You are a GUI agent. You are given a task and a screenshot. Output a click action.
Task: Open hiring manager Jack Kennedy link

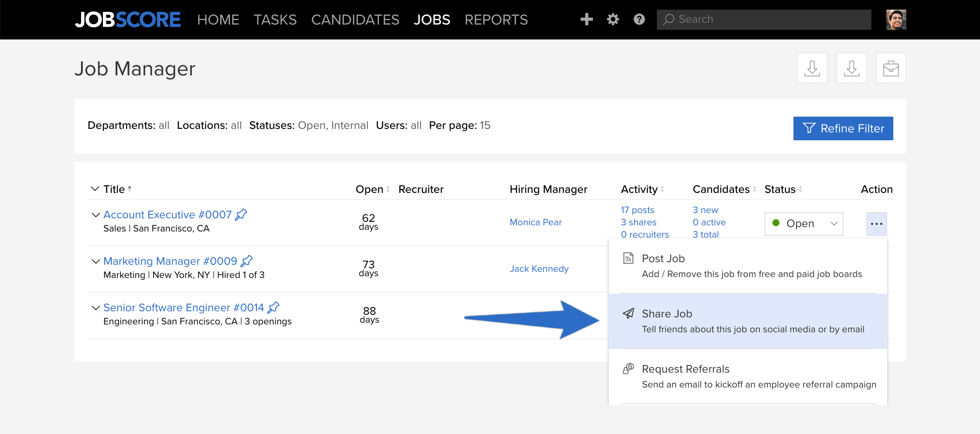[539, 269]
